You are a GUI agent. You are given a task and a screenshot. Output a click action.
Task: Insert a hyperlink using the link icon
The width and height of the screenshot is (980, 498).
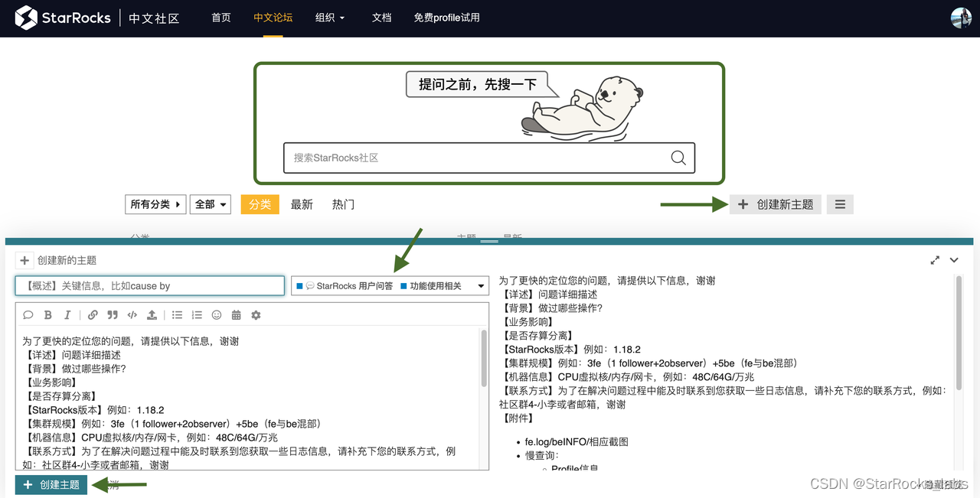[93, 314]
